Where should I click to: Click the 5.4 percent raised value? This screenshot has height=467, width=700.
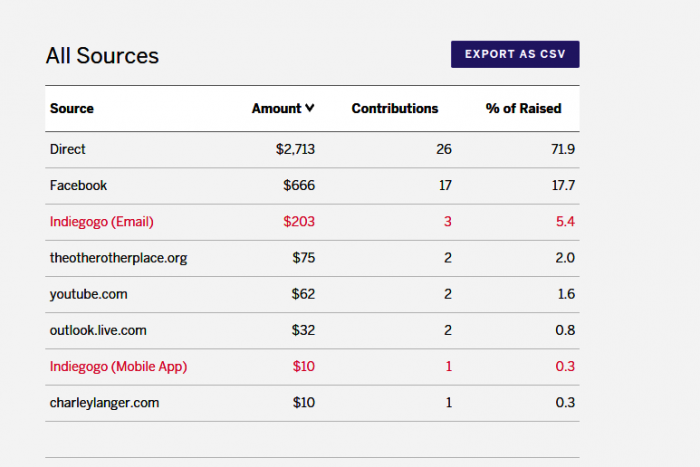point(565,221)
